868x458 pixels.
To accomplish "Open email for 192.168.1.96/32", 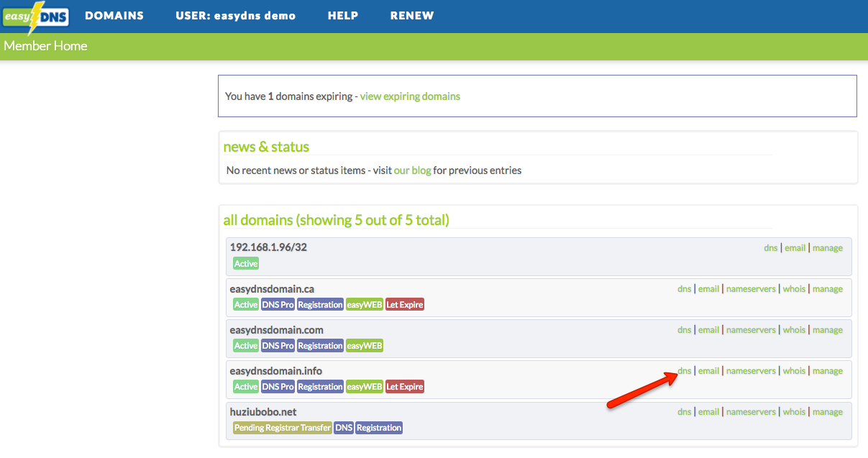I will pos(795,248).
